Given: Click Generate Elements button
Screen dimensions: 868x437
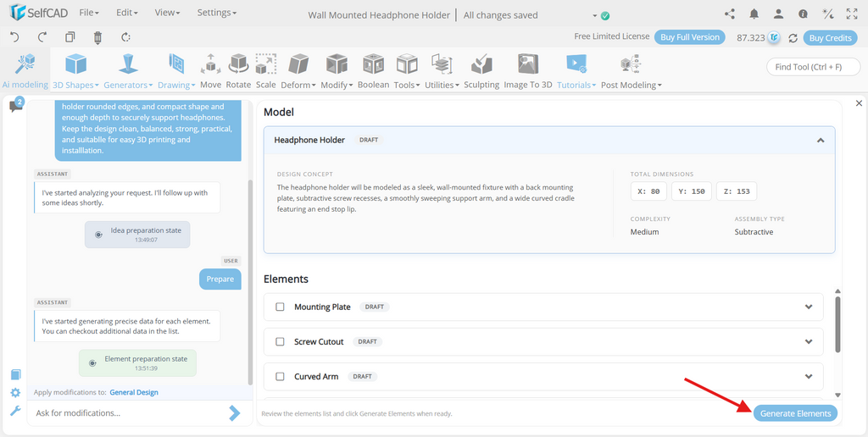Looking at the screenshot, I should tap(795, 413).
